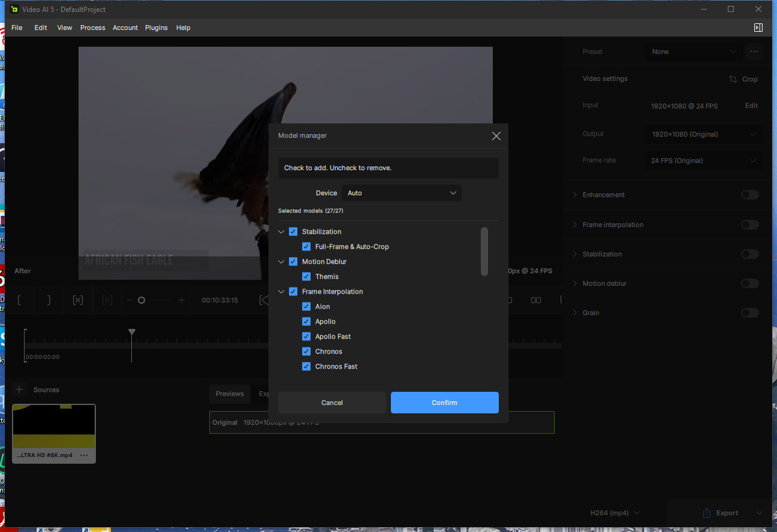Open the H264 (mp4) codec dropdown

click(x=615, y=513)
